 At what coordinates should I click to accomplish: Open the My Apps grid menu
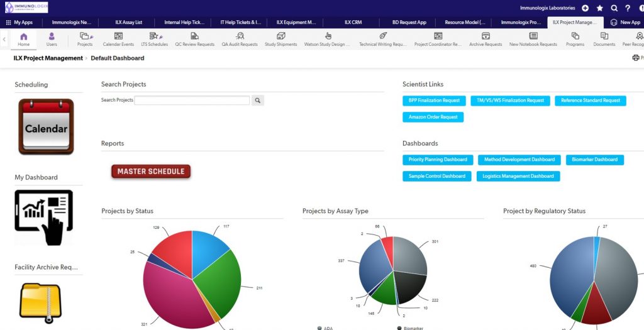(19, 22)
